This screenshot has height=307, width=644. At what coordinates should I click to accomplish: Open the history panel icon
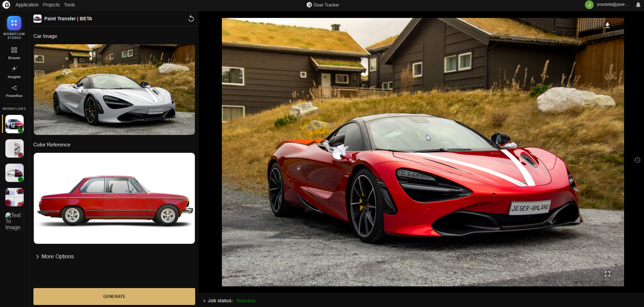(637, 160)
